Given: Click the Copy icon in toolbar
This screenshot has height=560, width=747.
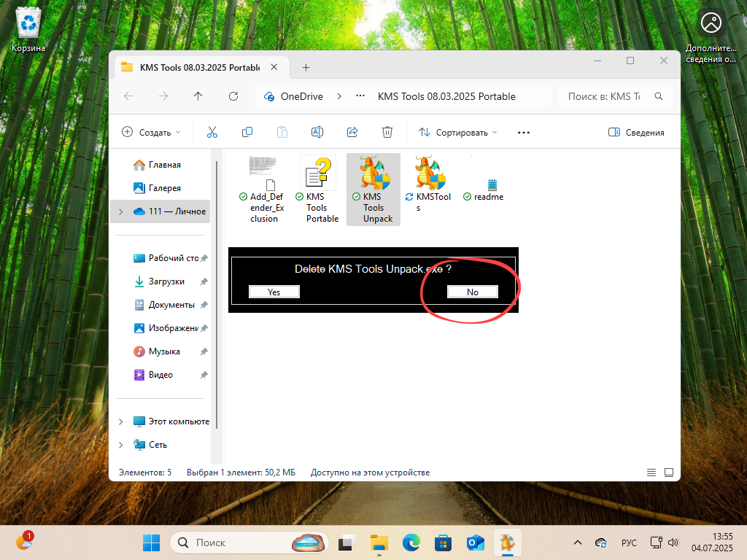Looking at the screenshot, I should (x=247, y=132).
